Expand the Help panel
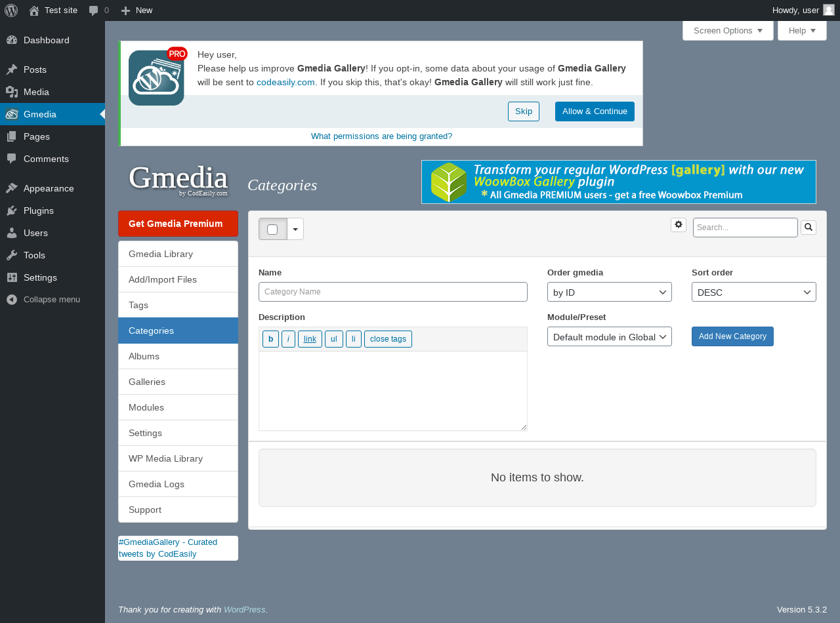The image size is (840, 623). 802,31
